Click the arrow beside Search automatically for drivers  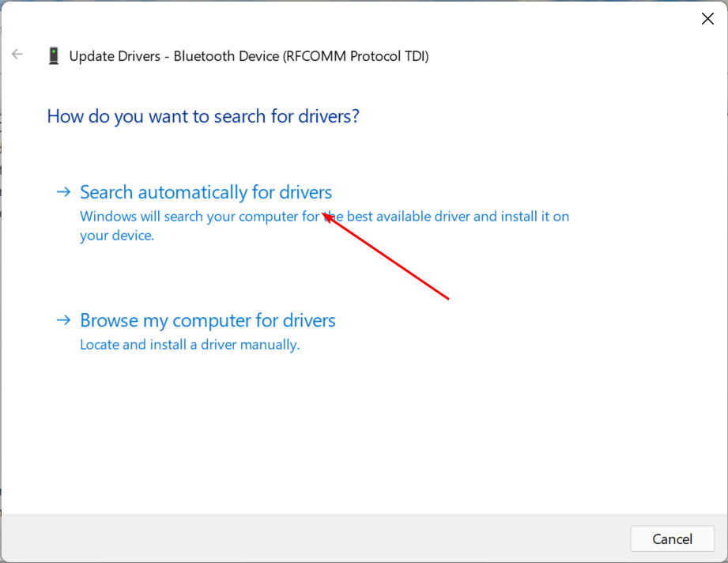click(x=63, y=192)
